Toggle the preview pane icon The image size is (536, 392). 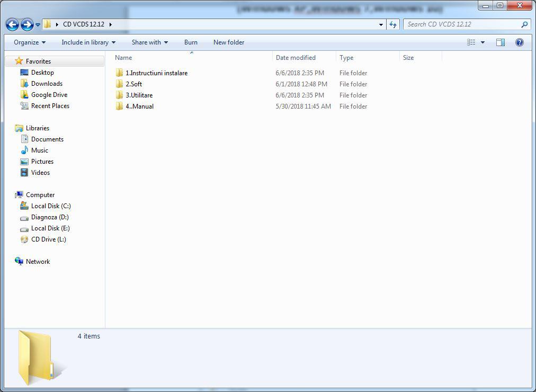pyautogui.click(x=501, y=42)
